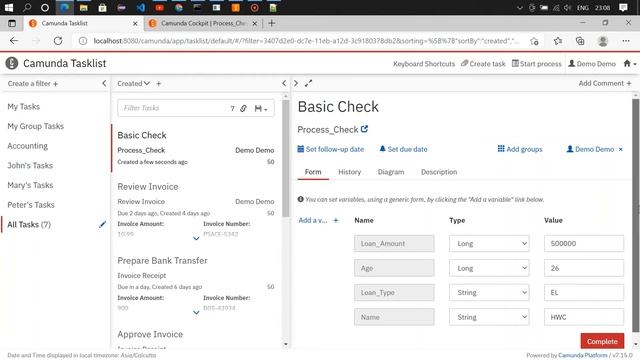Click the Loan_Amount value field 500000
Screen dimensions: 640x360
pos(584,243)
